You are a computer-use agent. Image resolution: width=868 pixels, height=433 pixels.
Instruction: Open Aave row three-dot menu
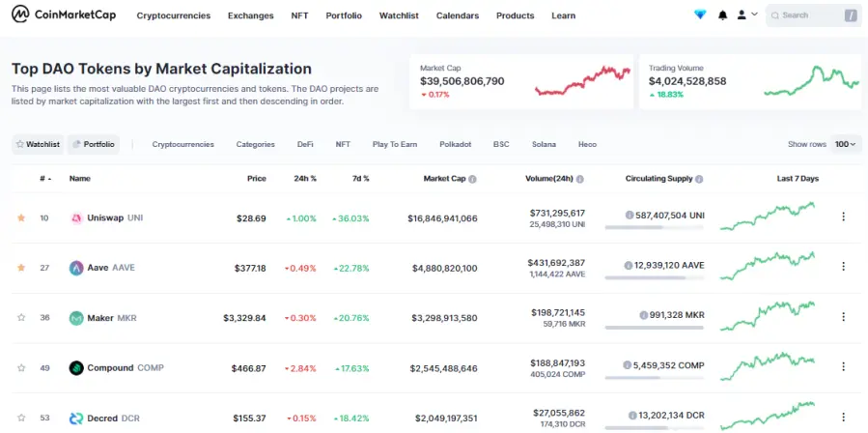click(843, 267)
